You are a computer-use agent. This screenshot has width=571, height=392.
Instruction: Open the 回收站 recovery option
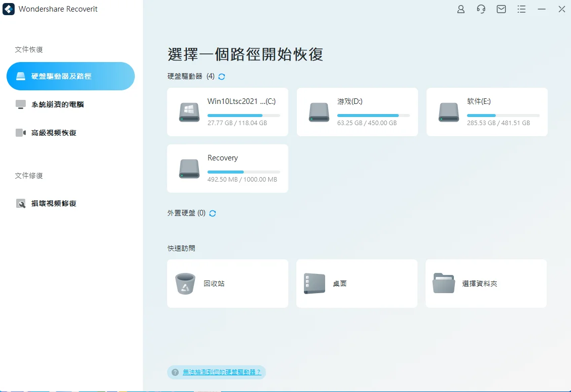[227, 283]
